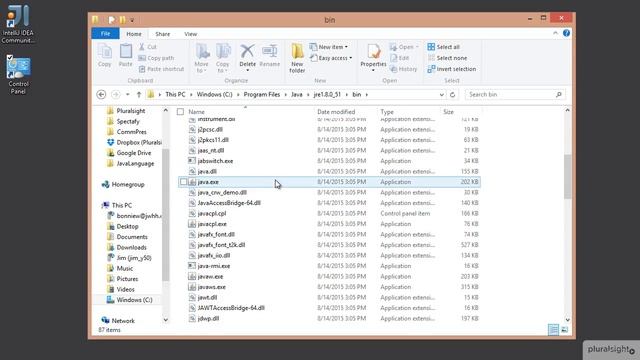This screenshot has height=360, width=640.
Task: Click the navigation pane scrollbar thumb
Action: (165, 214)
